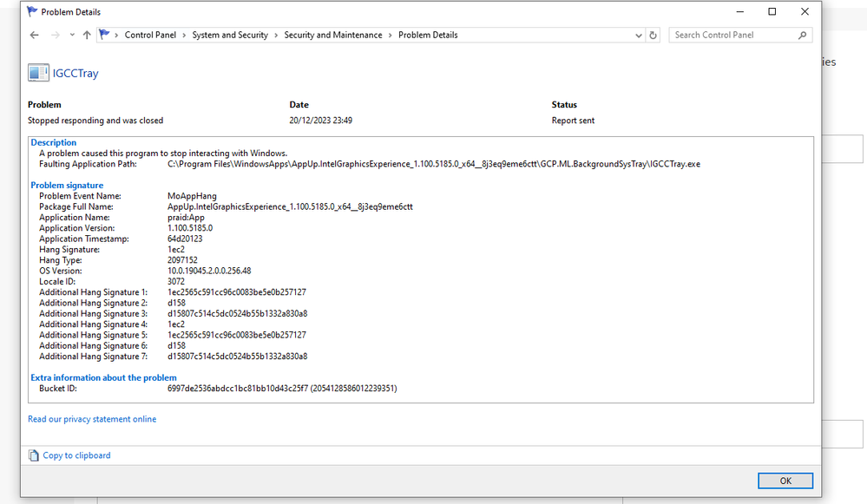Screen dimensions: 867x504
Task: Open System and Security breadcrumb
Action: 230,35
